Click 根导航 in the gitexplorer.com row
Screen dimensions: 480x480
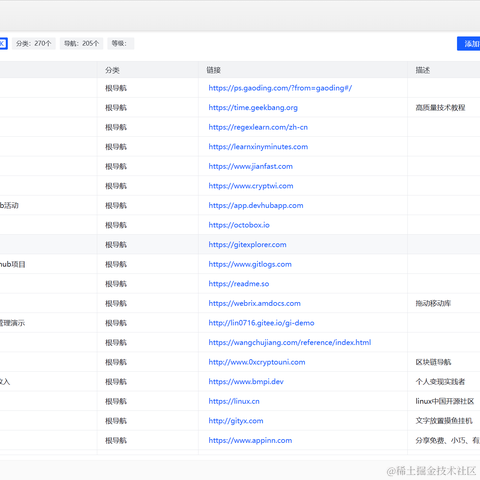point(116,245)
